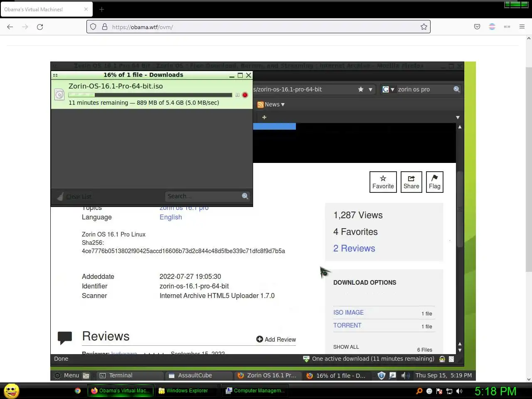Screen dimensions: 532x399
Task: Open the VM Menu button
Action: click(x=66, y=375)
